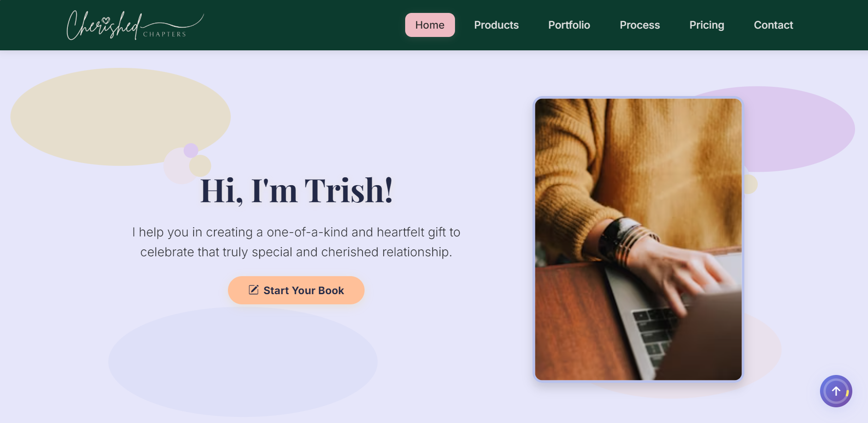Open the Contact page
This screenshot has width=868, height=423.
(773, 25)
